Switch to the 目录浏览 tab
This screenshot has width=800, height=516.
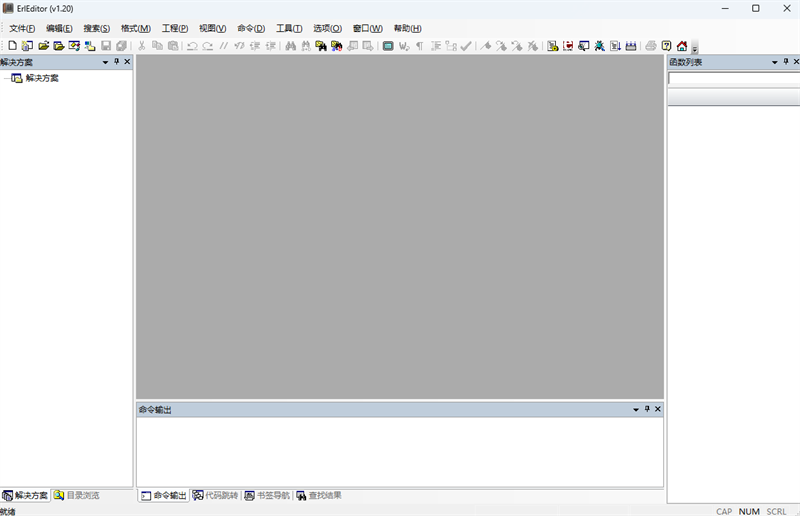pyautogui.click(x=77, y=496)
